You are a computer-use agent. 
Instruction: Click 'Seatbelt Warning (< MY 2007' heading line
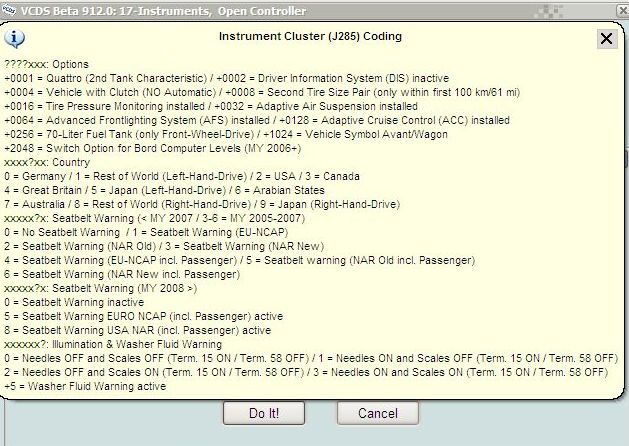pyautogui.click(x=154, y=219)
